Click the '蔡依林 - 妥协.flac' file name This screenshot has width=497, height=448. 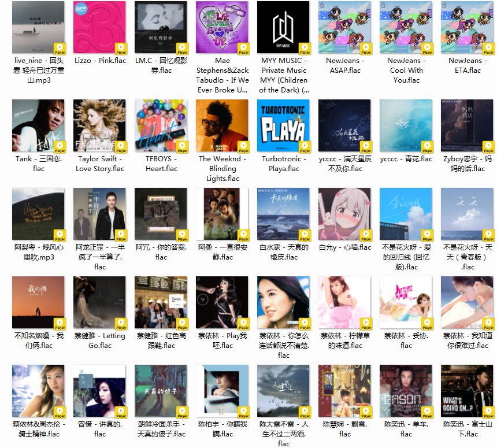tap(406, 340)
